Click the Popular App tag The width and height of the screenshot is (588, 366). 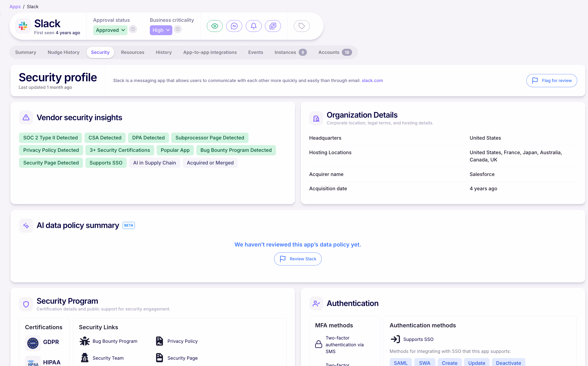coord(175,150)
